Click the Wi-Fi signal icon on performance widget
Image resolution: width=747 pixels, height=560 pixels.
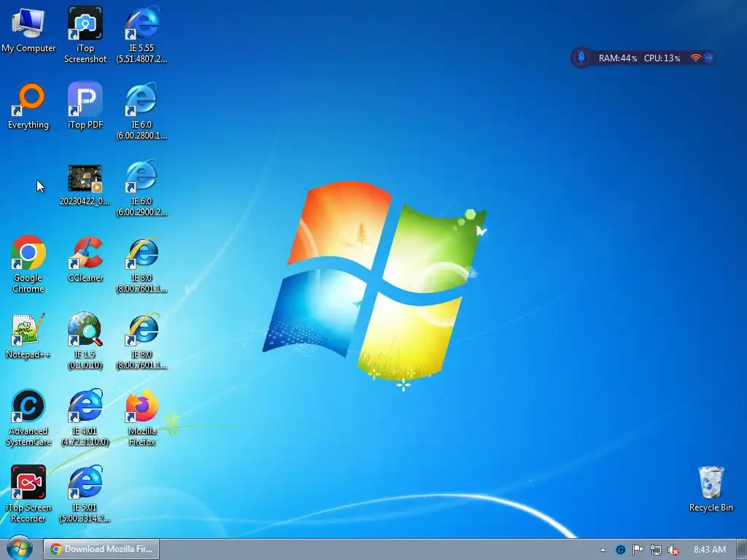[695, 58]
